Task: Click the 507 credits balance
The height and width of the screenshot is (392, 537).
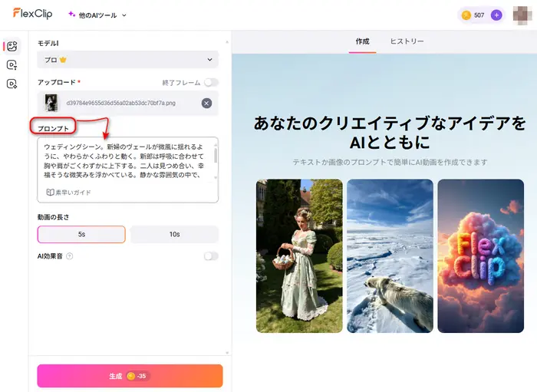Action: (x=479, y=15)
